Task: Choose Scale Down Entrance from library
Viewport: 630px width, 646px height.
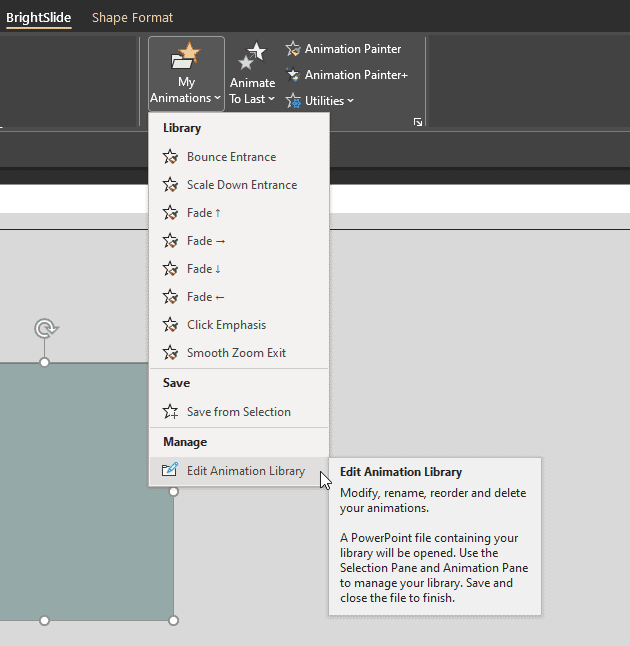Action: coord(241,185)
